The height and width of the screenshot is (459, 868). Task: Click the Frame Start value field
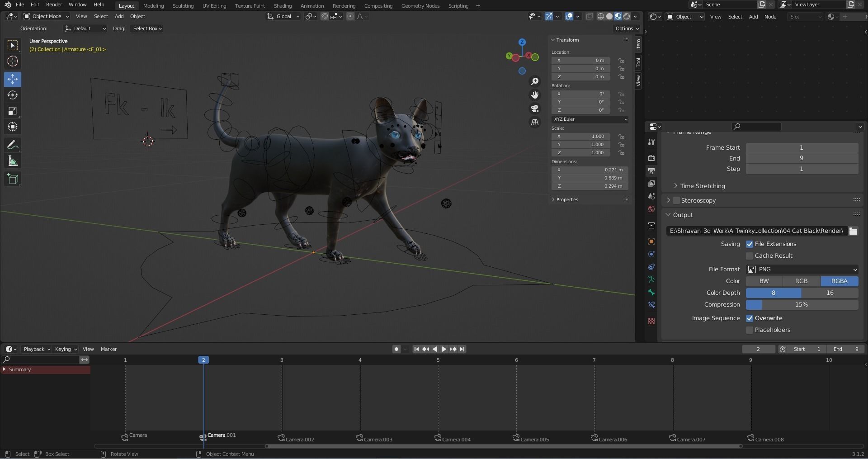click(x=802, y=148)
